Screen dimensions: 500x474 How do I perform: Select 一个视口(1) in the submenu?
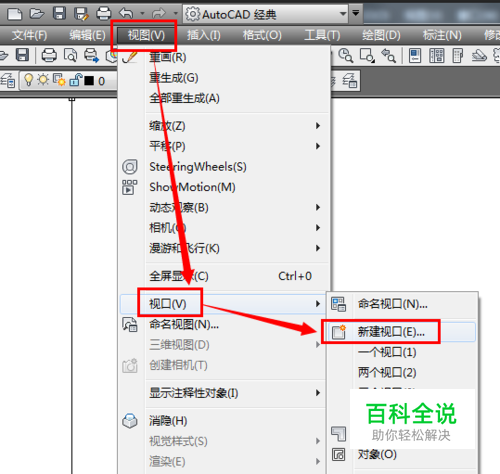(402, 352)
